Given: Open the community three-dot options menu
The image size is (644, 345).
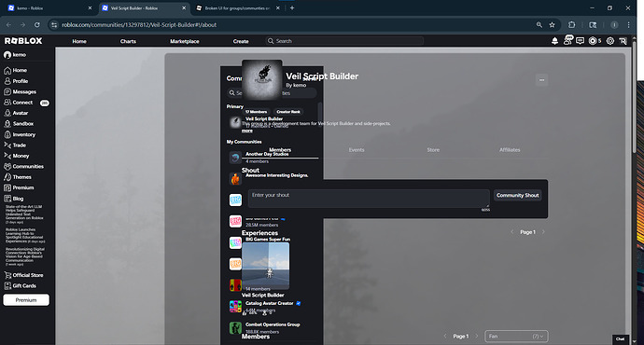Looking at the screenshot, I should 541,80.
